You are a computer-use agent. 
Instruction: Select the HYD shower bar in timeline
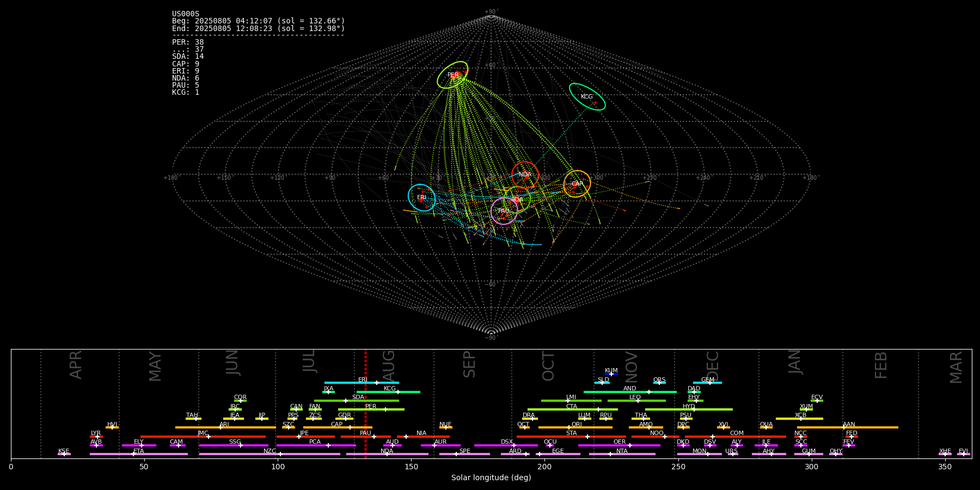(x=689, y=409)
